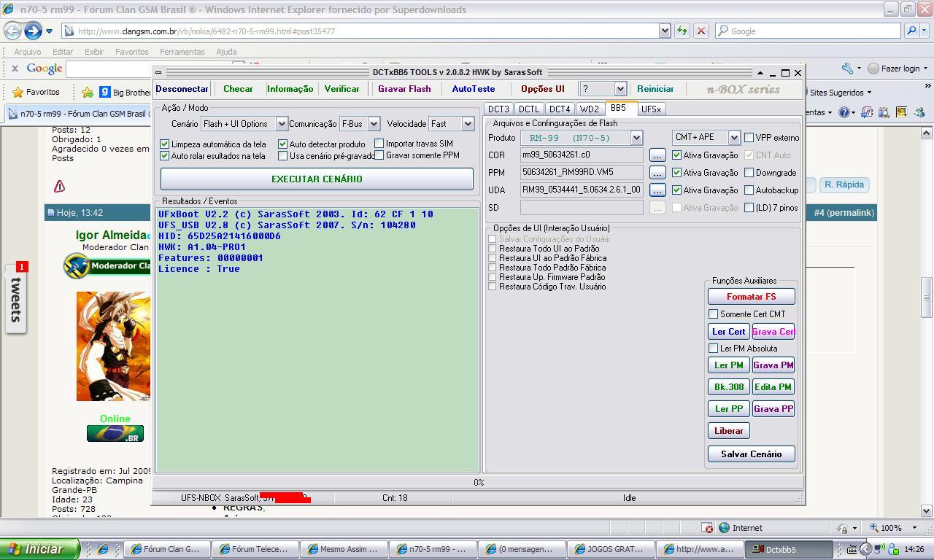The width and height of the screenshot is (934, 560).
Task: Click the DCTxBB5 roll-up arrow icon
Action: (x=760, y=73)
